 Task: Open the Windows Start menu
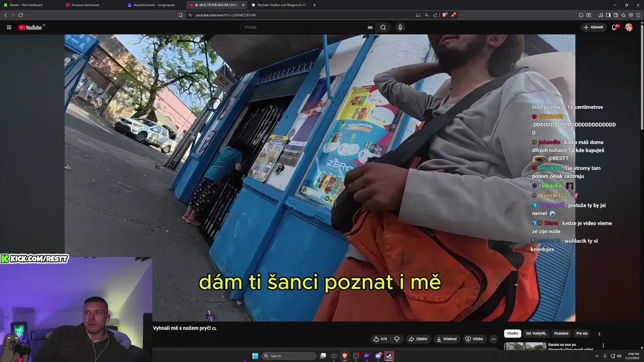pos(255,356)
